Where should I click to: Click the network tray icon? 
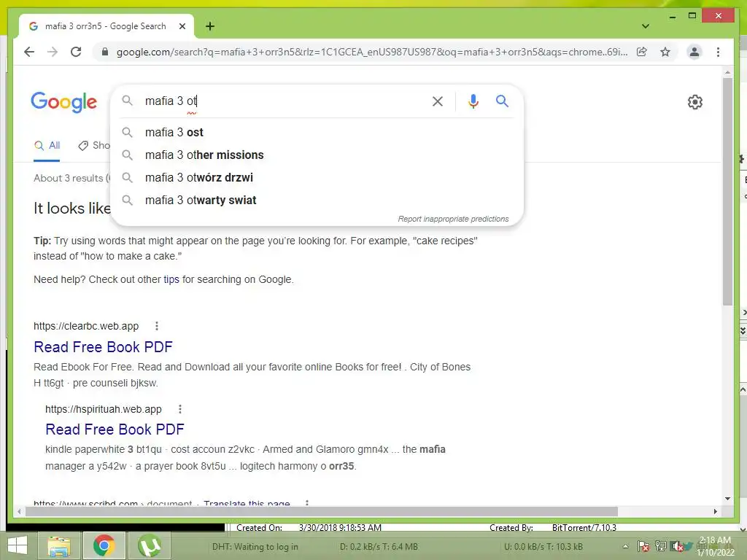pos(660,547)
